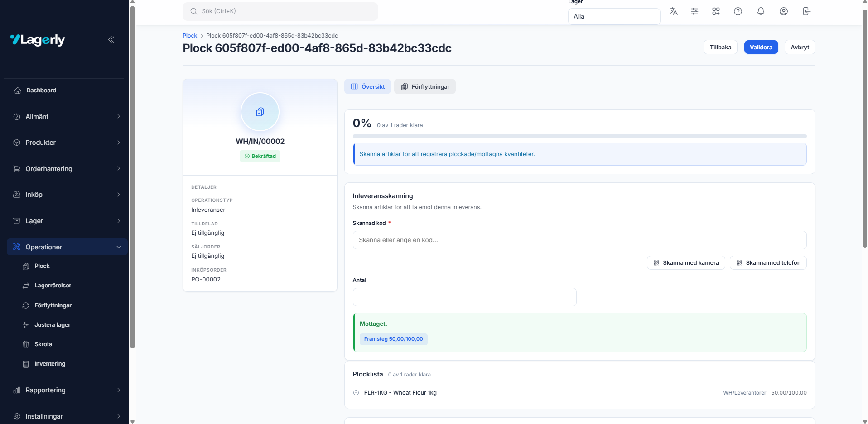Screen dimensions: 868x424
Task: Open notifications bell icon
Action: pyautogui.click(x=761, y=12)
